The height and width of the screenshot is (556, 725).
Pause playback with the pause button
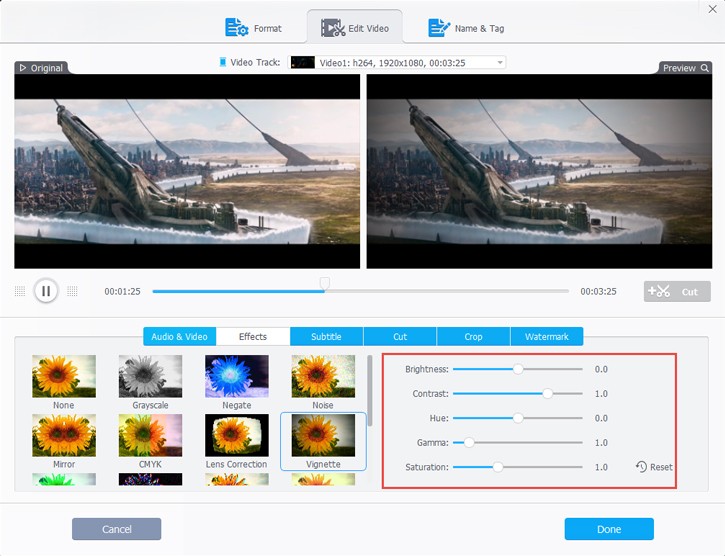[x=46, y=291]
